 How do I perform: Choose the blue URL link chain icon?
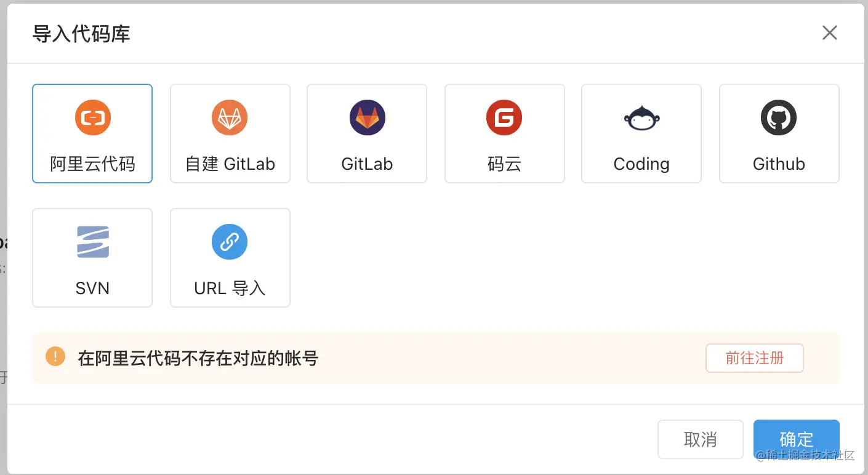coord(230,242)
